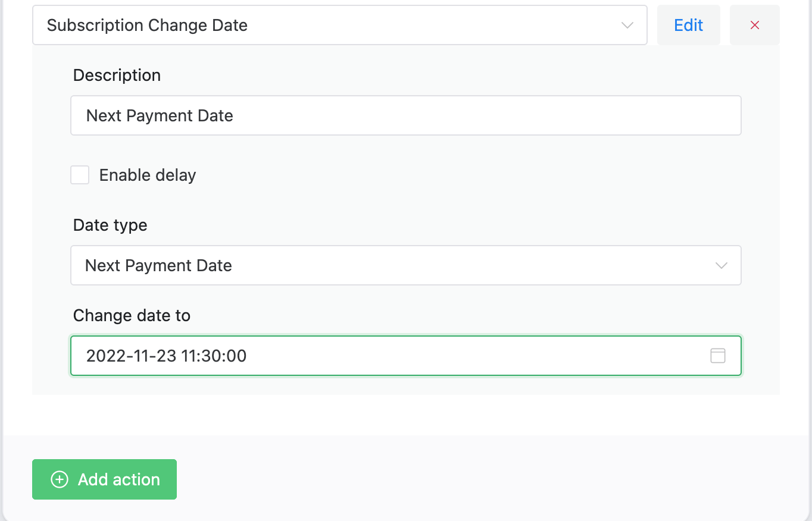
Task: Click the 'Subscription Change Date' selected option text
Action: 147,25
